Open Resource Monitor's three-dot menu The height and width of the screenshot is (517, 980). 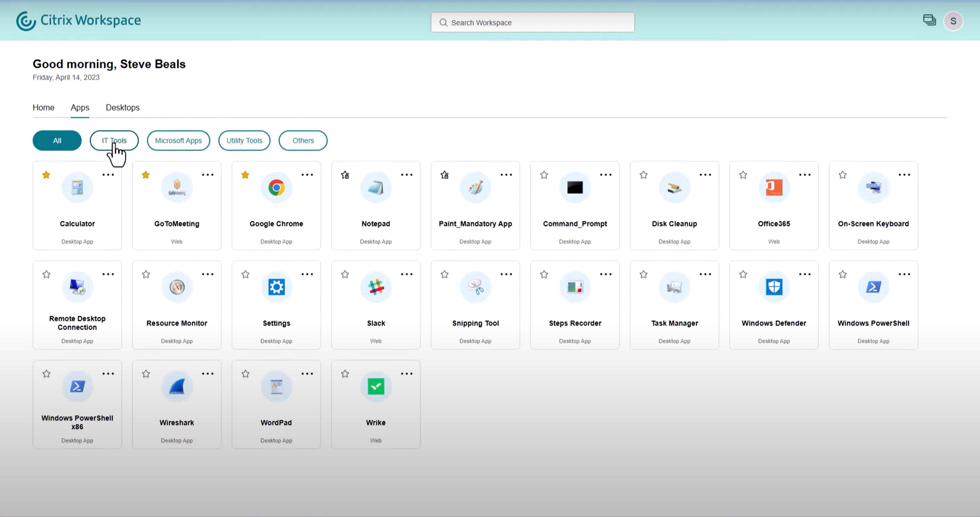208,274
